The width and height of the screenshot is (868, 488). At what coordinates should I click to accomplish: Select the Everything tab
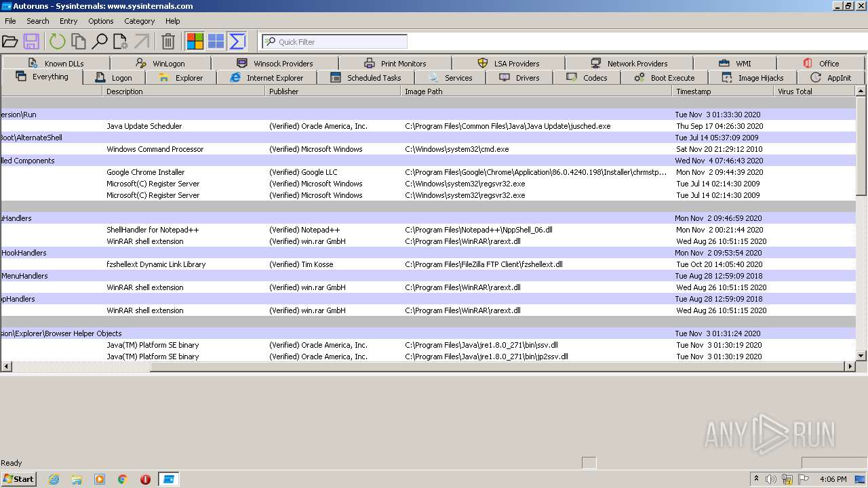(x=42, y=77)
